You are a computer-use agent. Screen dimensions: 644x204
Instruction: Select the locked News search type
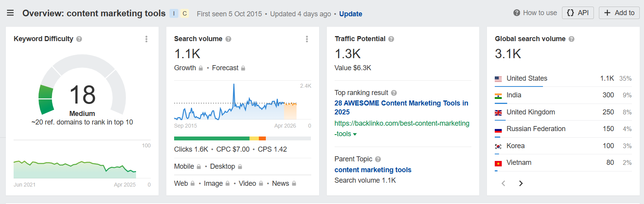tap(284, 183)
